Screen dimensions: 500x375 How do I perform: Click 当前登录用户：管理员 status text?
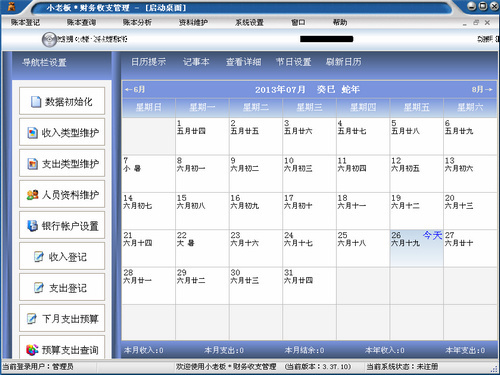coord(38,367)
